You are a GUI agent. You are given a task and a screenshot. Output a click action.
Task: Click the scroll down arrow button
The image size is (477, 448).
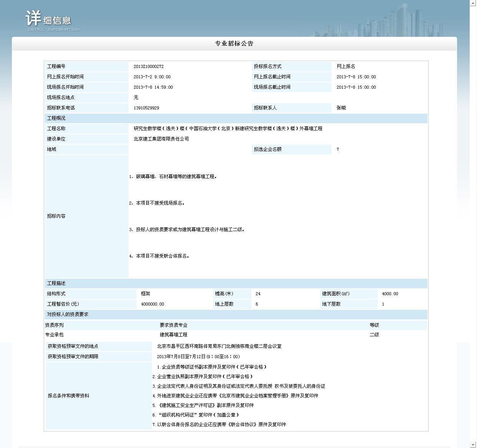point(473,445)
